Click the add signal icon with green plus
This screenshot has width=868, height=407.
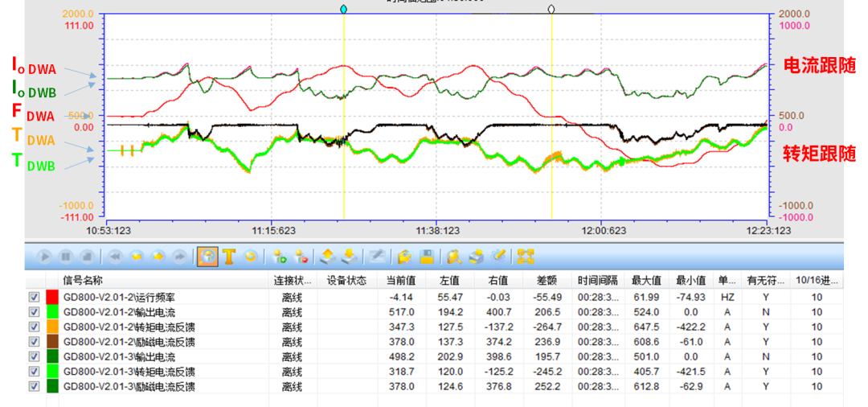click(x=280, y=257)
